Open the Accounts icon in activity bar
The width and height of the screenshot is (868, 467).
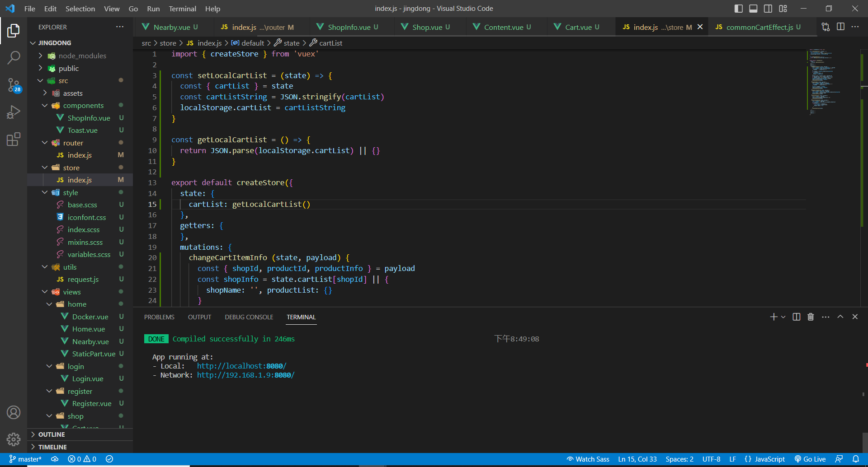point(14,412)
